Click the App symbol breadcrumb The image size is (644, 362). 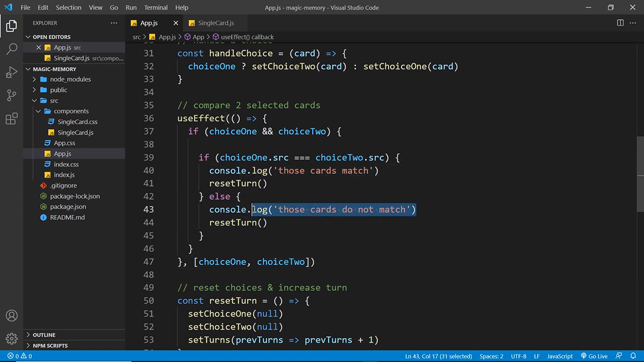coord(195,37)
